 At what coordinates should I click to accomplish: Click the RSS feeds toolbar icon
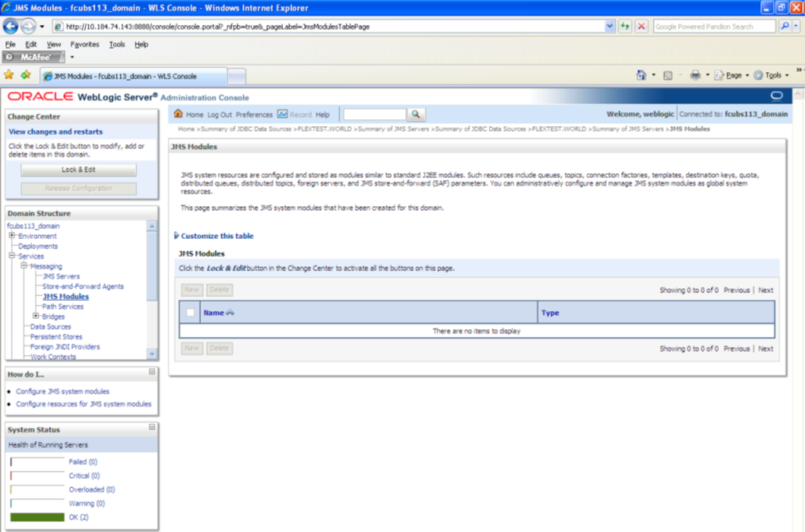click(x=667, y=75)
